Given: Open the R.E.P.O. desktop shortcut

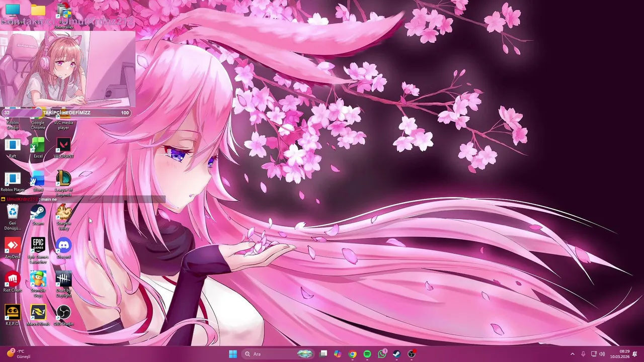Looking at the screenshot, I should coord(13,315).
